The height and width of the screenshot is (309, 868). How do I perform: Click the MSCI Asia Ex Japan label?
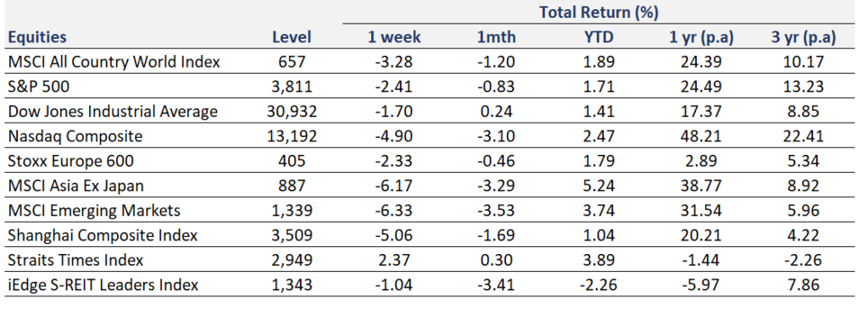(x=75, y=185)
